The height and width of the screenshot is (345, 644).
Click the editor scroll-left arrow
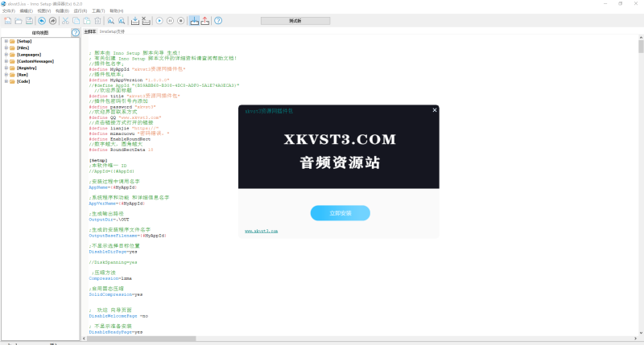tap(85, 339)
